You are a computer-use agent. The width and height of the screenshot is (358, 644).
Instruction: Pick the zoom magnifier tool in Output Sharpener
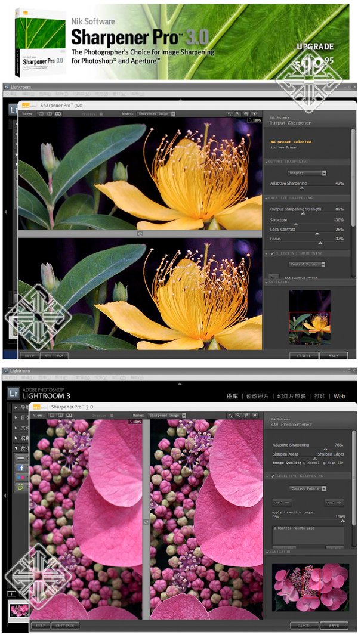(x=238, y=114)
